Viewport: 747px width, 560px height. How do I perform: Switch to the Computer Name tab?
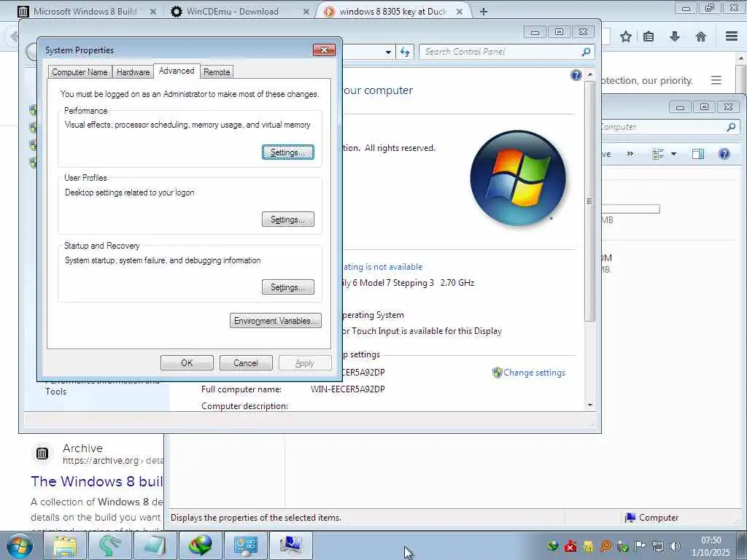80,72
